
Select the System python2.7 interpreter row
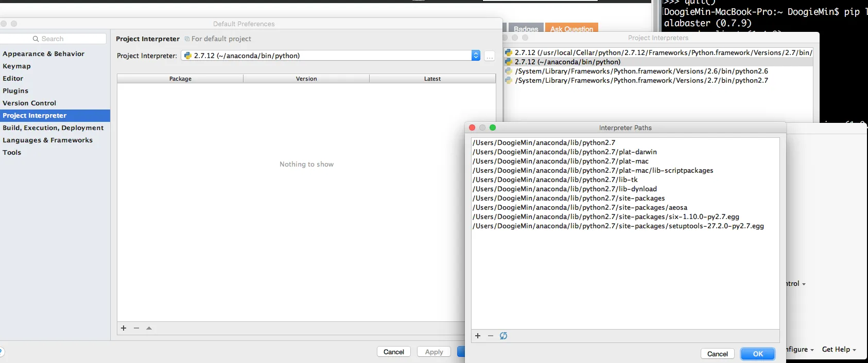[x=658, y=80]
